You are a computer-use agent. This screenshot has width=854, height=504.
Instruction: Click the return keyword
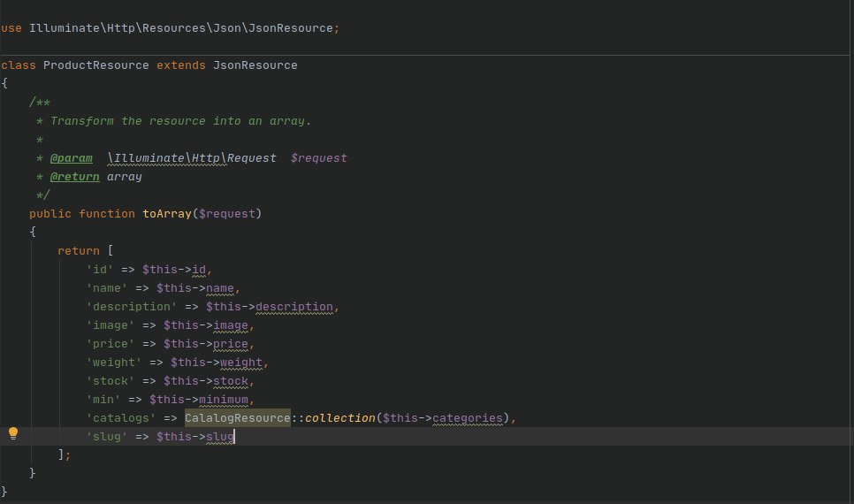[79, 250]
